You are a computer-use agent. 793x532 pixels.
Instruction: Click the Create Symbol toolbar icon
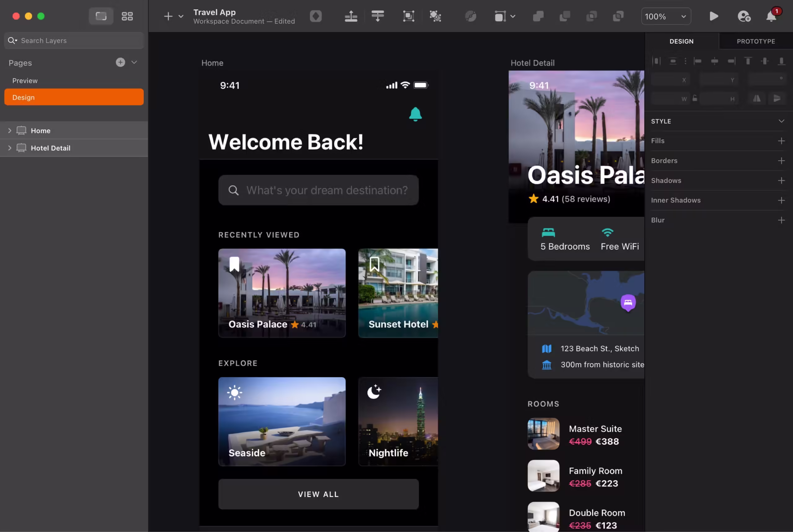316,16
